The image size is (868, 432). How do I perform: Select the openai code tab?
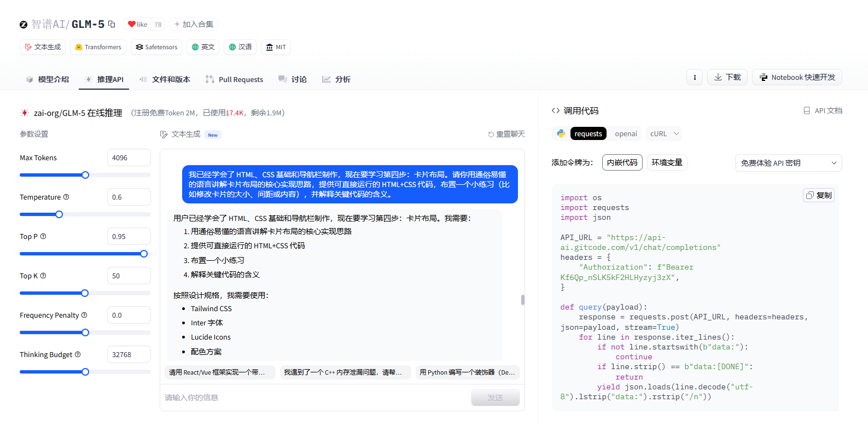(x=626, y=133)
